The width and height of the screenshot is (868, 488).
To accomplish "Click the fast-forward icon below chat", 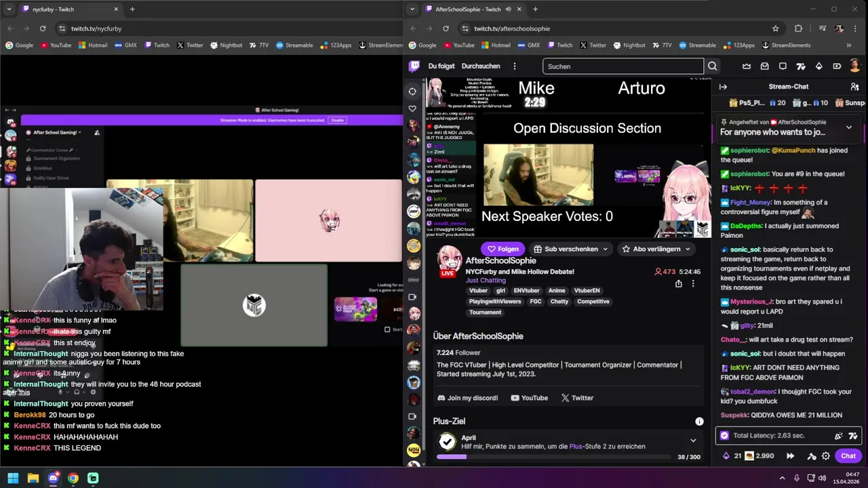I will (790, 456).
